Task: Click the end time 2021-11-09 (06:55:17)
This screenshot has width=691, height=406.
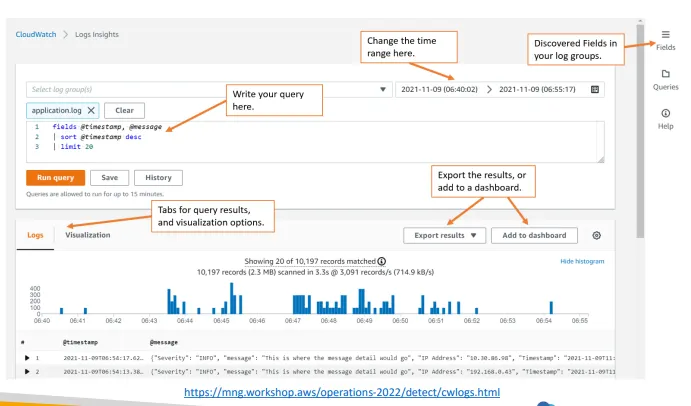Action: pos(537,89)
